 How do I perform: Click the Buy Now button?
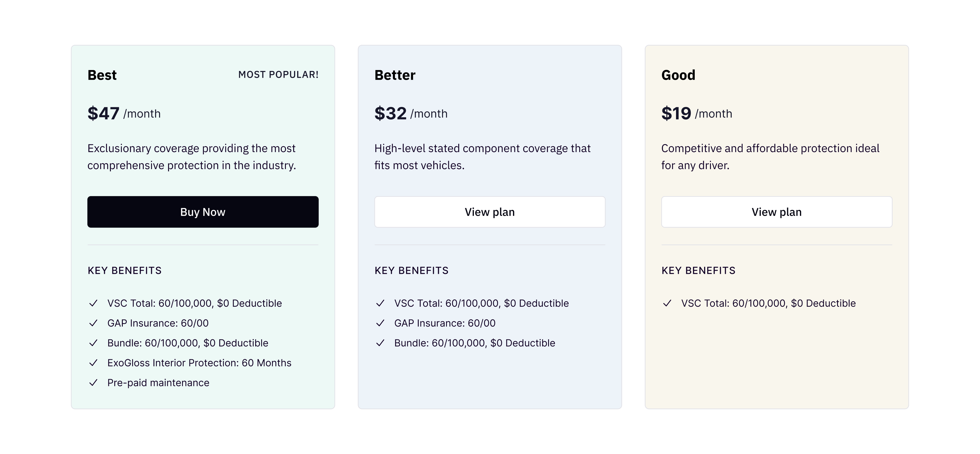203,212
